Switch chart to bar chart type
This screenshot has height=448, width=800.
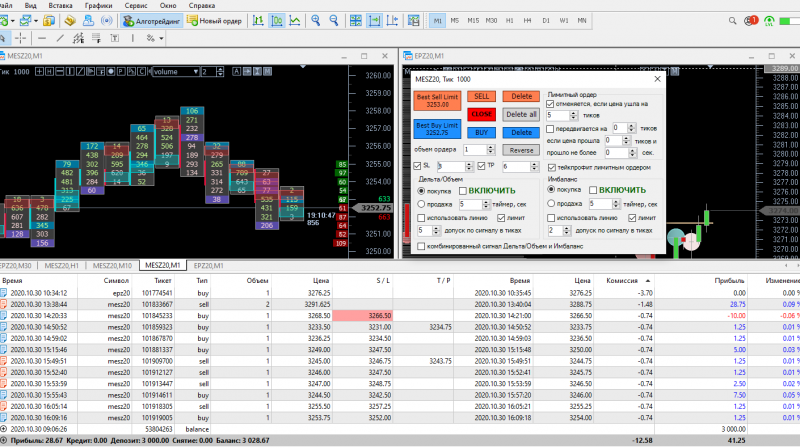258,21
